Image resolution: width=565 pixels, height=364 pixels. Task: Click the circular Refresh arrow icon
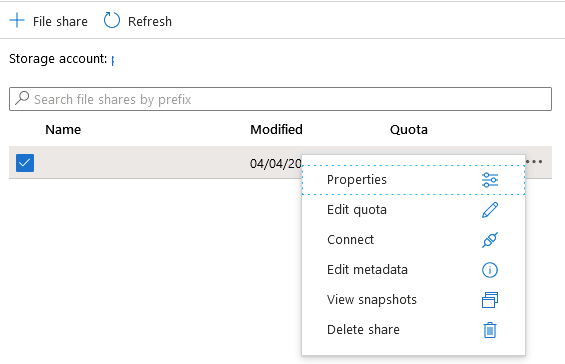[112, 20]
